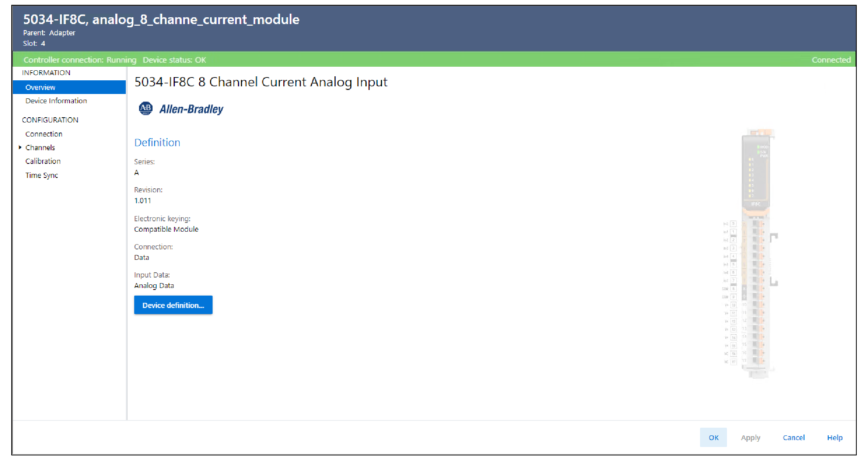Viewport: 868px width, 457px height.
Task: Click the Device definition... button
Action: click(x=173, y=305)
